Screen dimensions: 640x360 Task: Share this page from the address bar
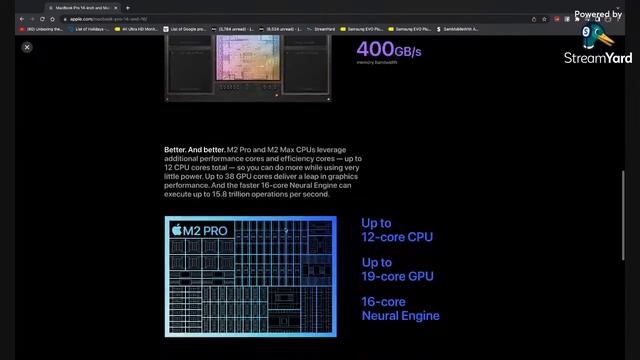pos(534,19)
